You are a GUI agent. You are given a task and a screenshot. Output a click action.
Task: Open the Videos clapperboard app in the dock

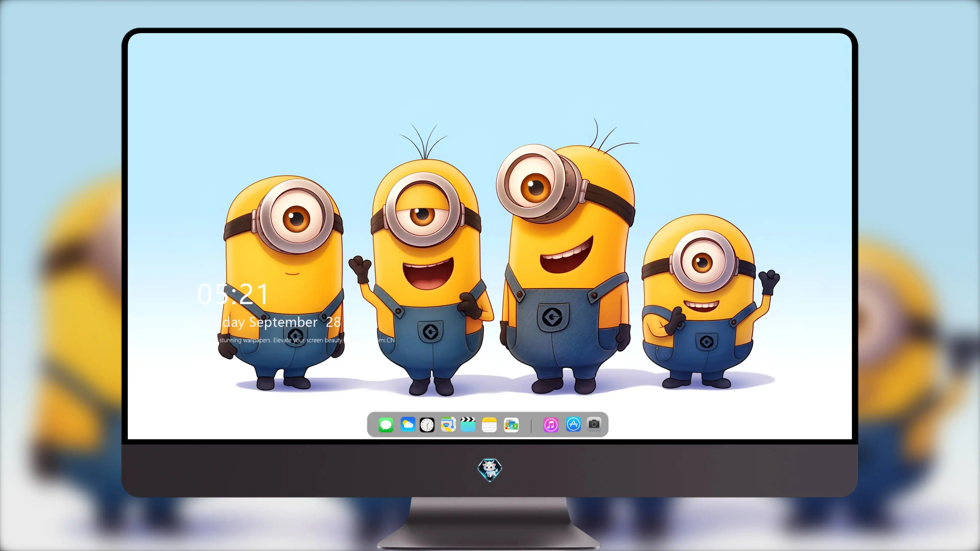[x=468, y=424]
